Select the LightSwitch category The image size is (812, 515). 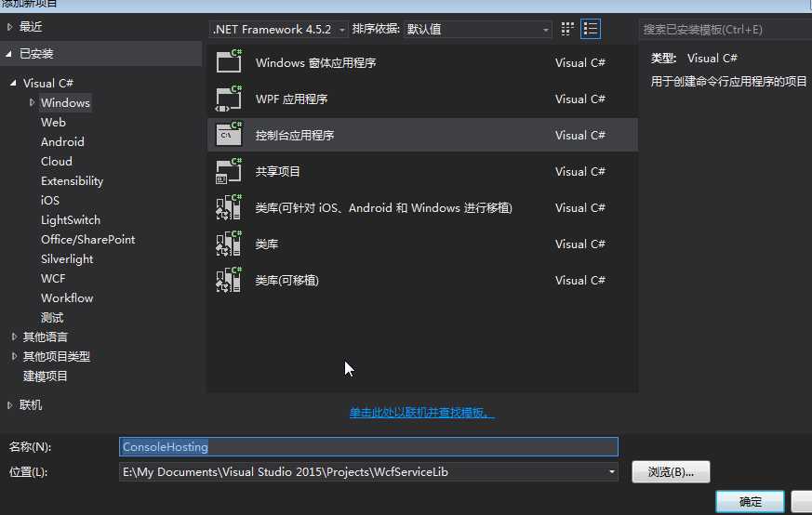pos(71,220)
